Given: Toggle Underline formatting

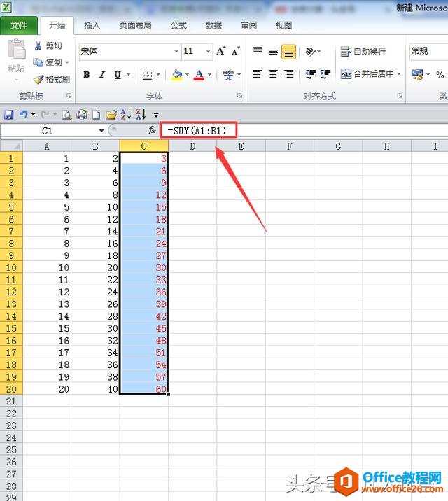Looking at the screenshot, I should (x=118, y=75).
